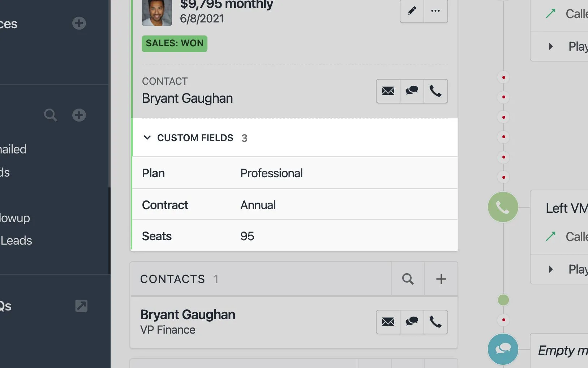Image resolution: width=588 pixels, height=368 pixels.
Task: Click the pencil edit icon for the opportunity
Action: [412, 11]
